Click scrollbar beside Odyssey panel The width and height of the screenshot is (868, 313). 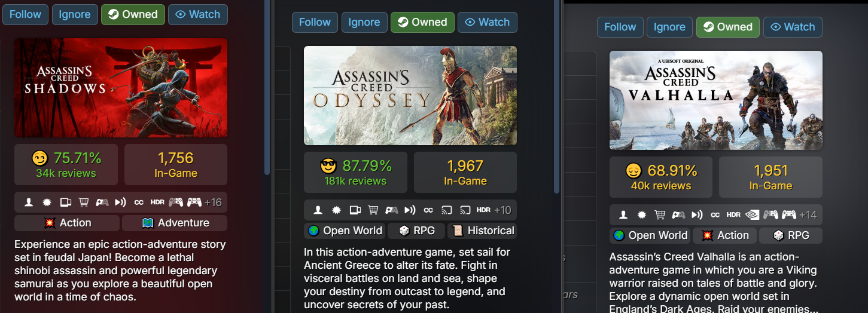pos(557,96)
